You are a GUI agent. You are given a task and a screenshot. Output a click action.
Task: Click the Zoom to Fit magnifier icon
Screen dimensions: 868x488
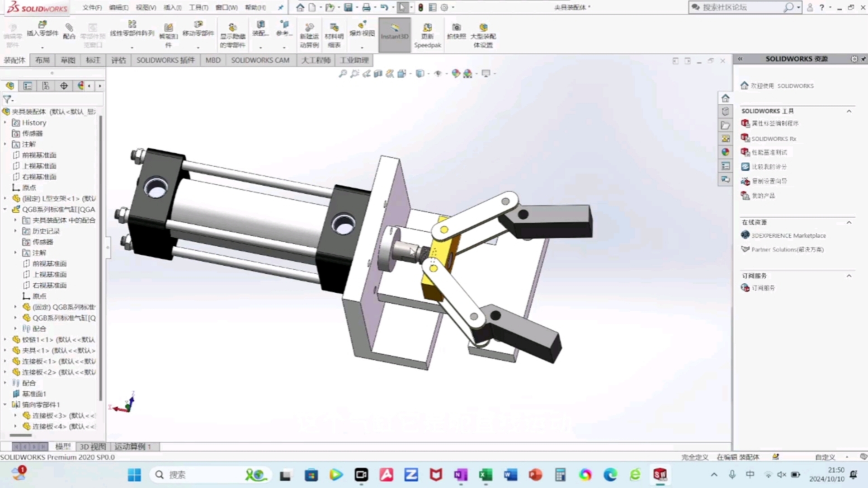[x=343, y=73]
